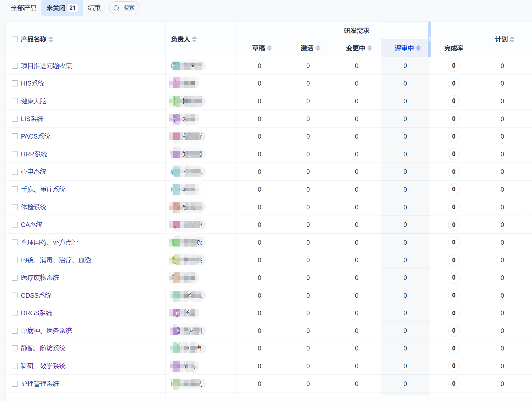Image resolution: width=532 pixels, height=402 pixels.
Task: Select the 未关闭 tab
Action: pyautogui.click(x=62, y=8)
